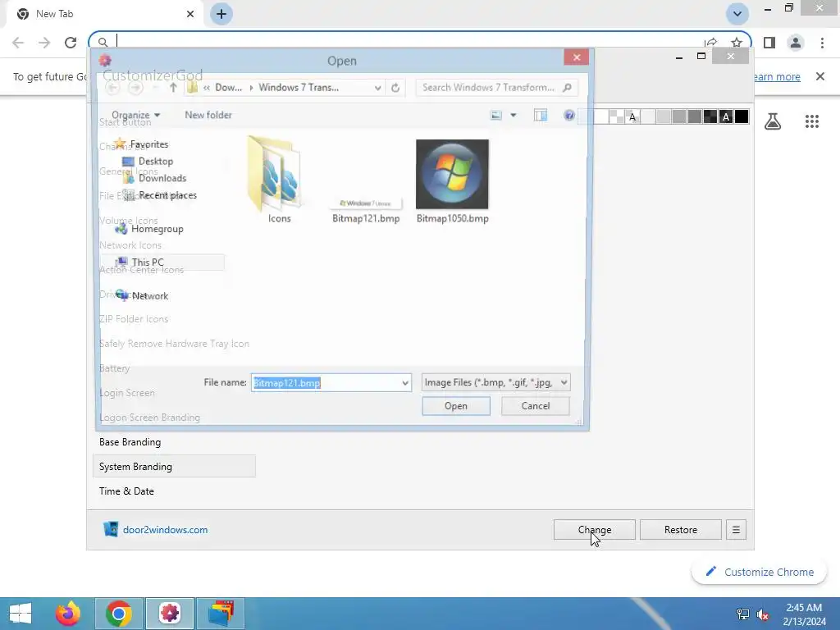Image resolution: width=840 pixels, height=630 pixels.
Task: Switch to CustomizerGod in the taskbar
Action: [169, 614]
